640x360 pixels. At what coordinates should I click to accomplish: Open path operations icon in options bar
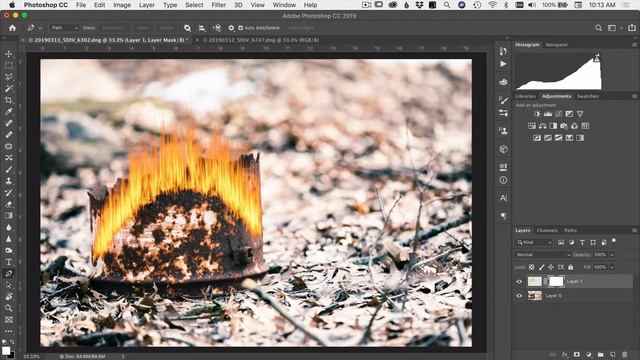coord(187,28)
